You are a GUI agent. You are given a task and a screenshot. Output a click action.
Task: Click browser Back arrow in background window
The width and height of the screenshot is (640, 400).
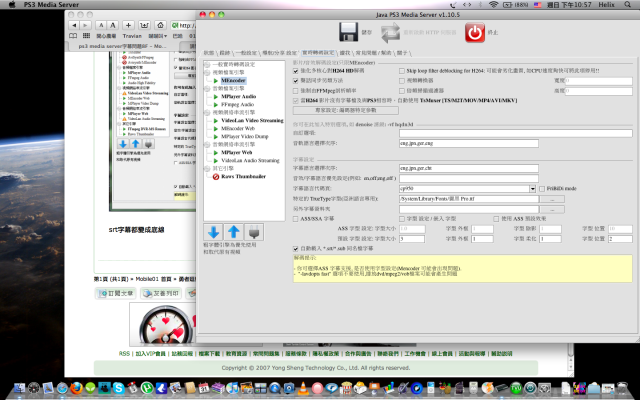[74, 25]
